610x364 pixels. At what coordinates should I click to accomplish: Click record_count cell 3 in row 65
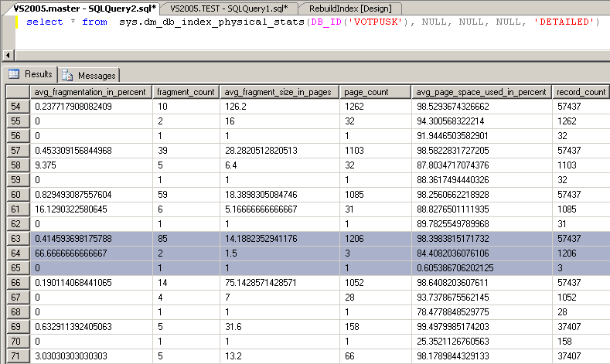pyautogui.click(x=581, y=268)
